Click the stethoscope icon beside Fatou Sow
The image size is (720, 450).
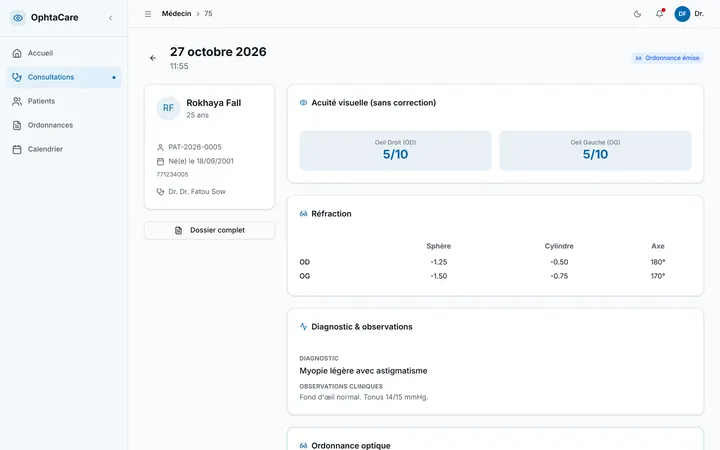(160, 191)
